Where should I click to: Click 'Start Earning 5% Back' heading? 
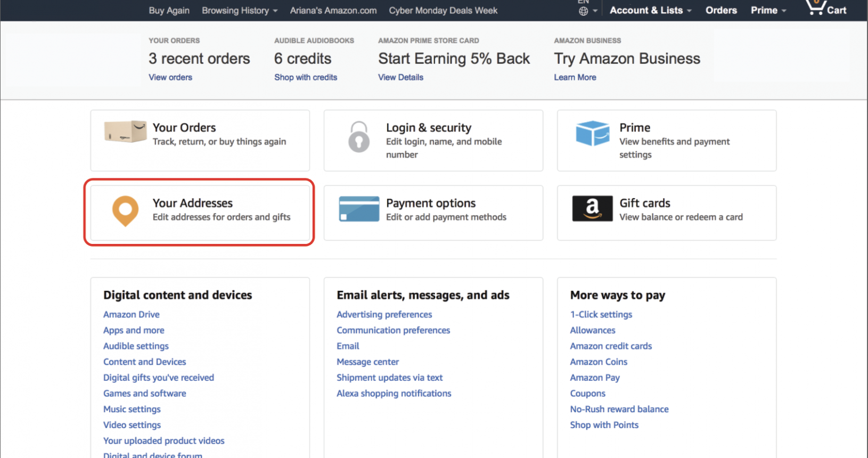click(454, 59)
